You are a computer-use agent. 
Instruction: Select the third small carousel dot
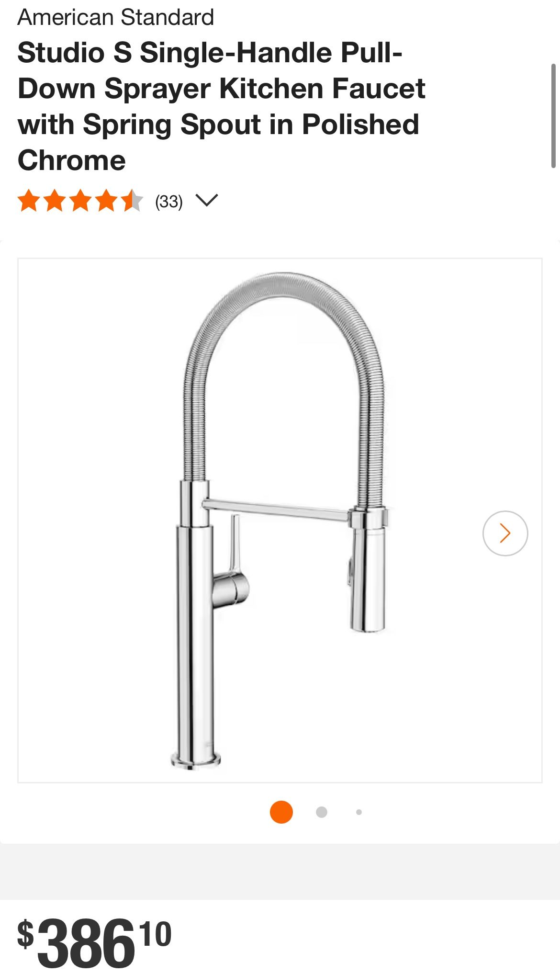click(359, 812)
